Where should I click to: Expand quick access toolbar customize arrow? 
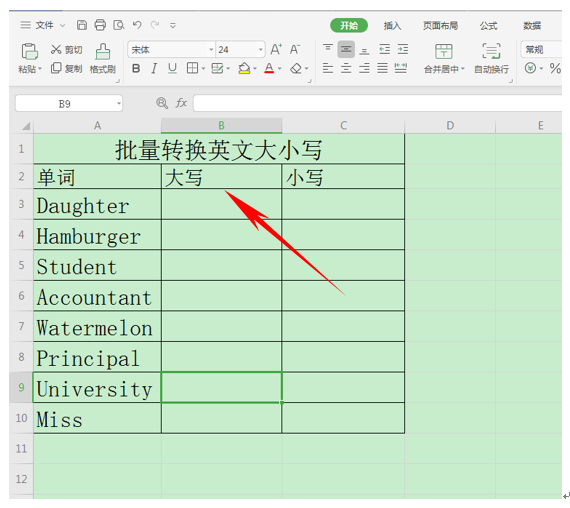pos(173,25)
